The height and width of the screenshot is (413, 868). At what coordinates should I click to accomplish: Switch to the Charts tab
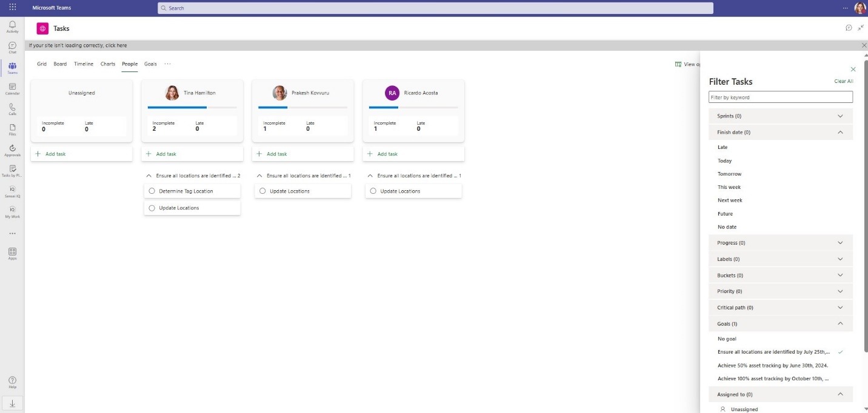[x=108, y=64]
